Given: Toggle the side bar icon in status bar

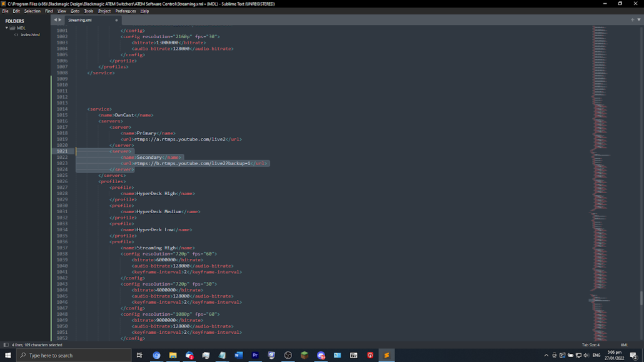Looking at the screenshot, I should click(x=6, y=344).
